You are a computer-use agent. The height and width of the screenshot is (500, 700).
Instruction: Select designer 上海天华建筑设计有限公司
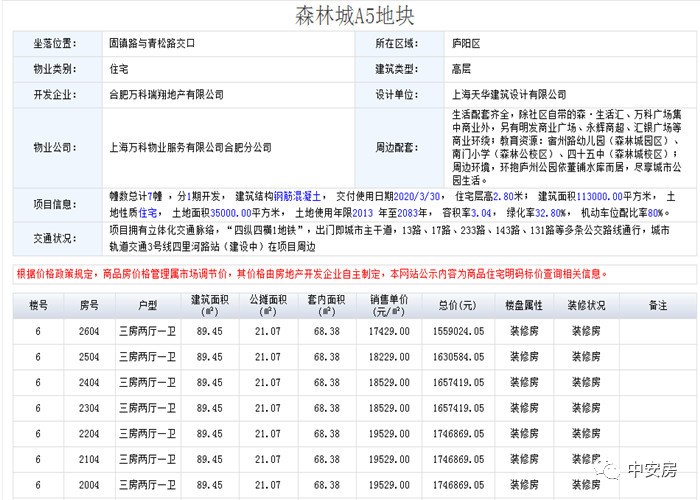coord(509,95)
